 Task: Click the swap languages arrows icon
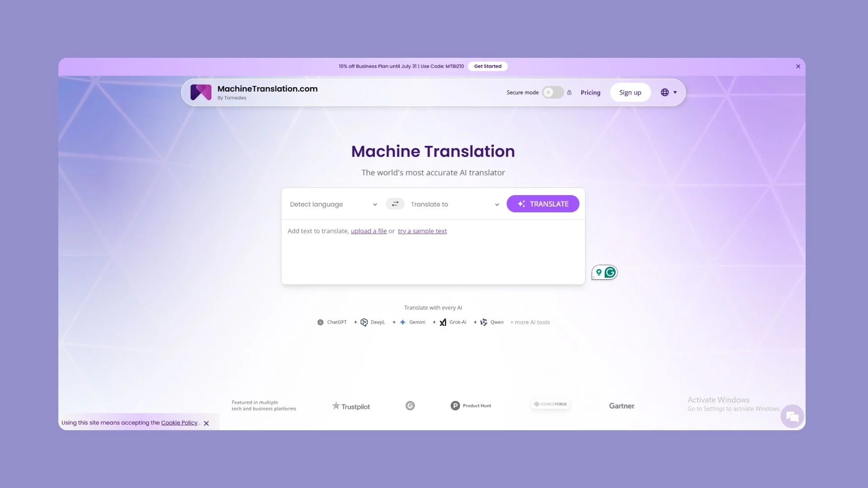pyautogui.click(x=395, y=204)
